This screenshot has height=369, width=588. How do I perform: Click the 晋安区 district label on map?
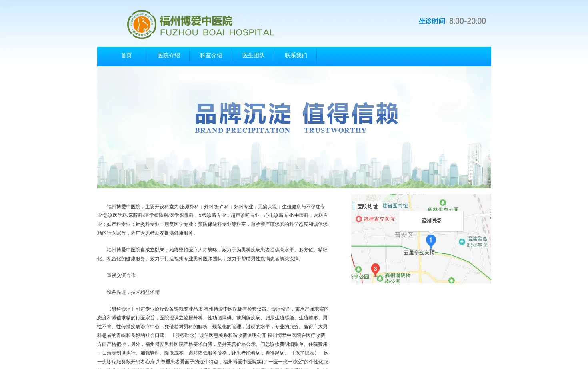coord(404,235)
